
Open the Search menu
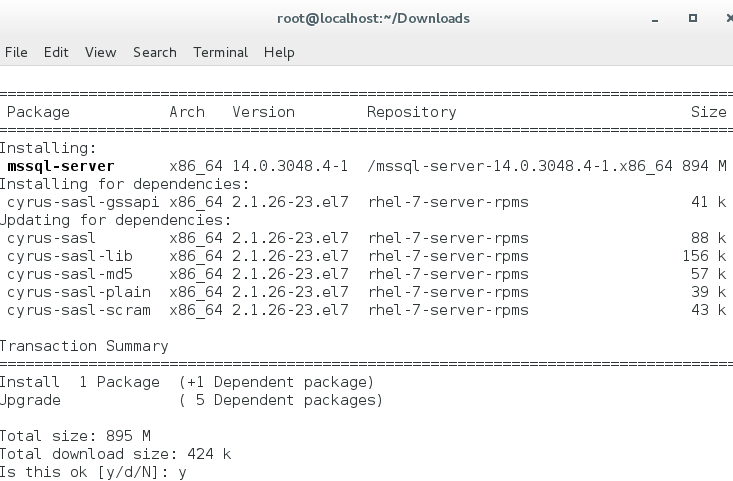155,52
